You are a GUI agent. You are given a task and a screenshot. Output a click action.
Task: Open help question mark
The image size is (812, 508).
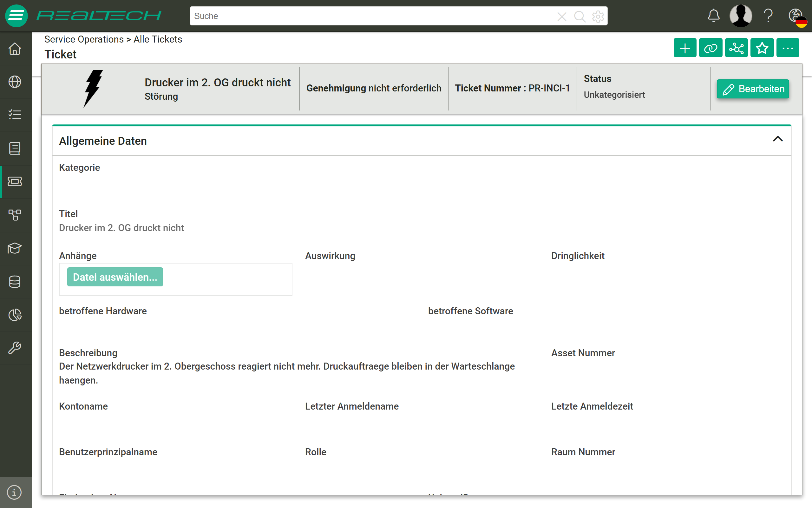pos(768,16)
